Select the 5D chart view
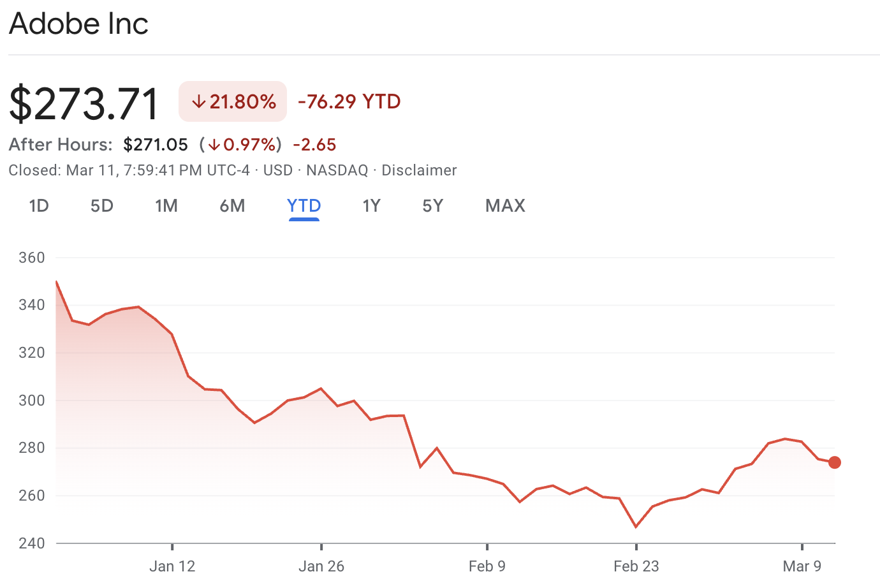This screenshot has height=588, width=880. point(101,205)
